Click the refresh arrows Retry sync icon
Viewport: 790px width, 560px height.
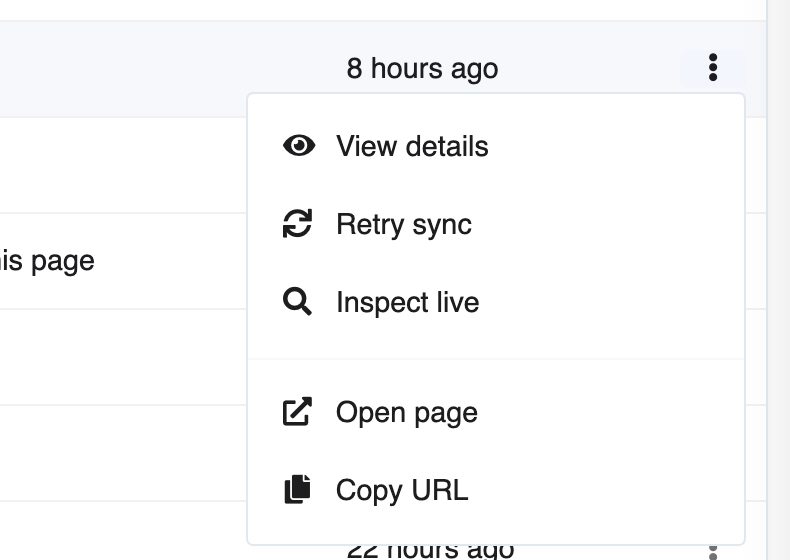297,223
